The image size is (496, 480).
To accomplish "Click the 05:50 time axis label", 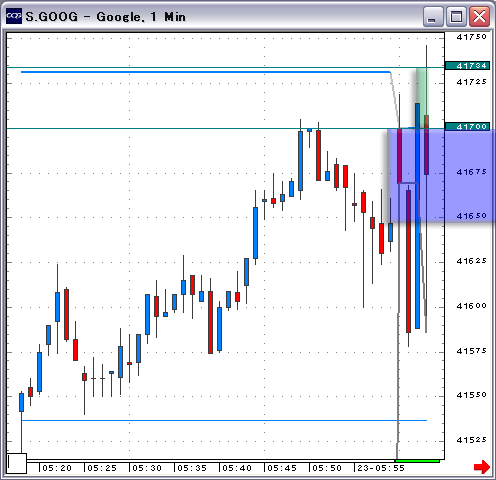I will click(x=327, y=468).
